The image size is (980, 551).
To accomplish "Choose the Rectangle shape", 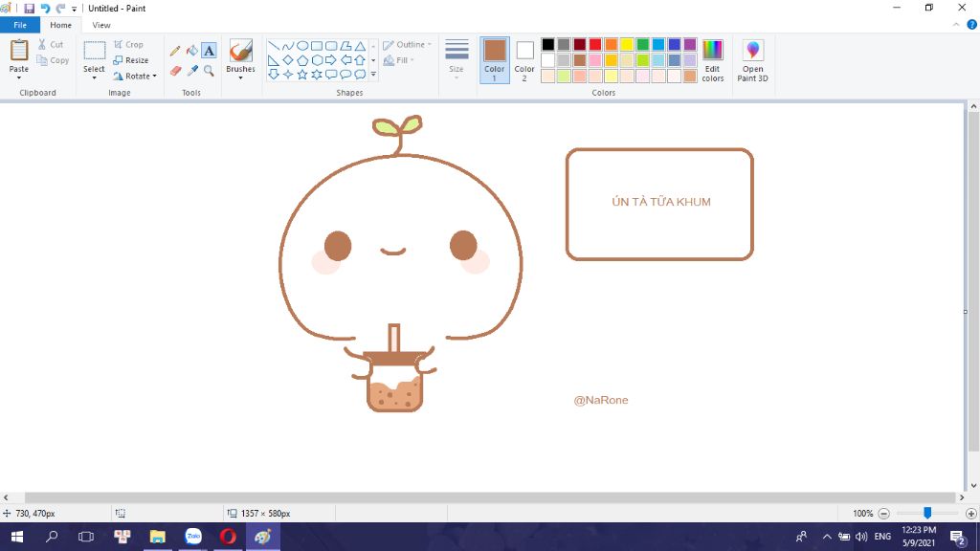I will click(317, 46).
